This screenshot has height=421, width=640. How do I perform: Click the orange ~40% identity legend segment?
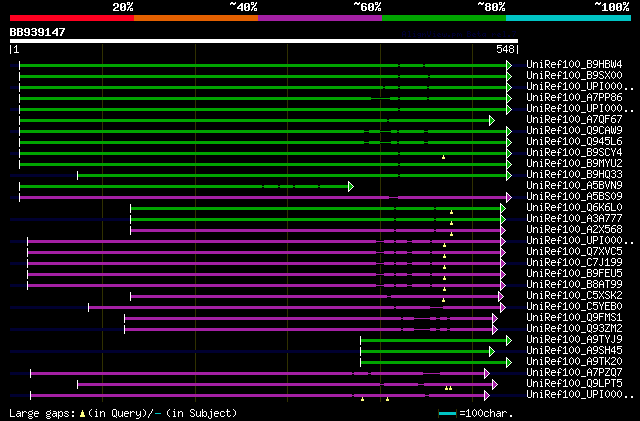pos(196,18)
